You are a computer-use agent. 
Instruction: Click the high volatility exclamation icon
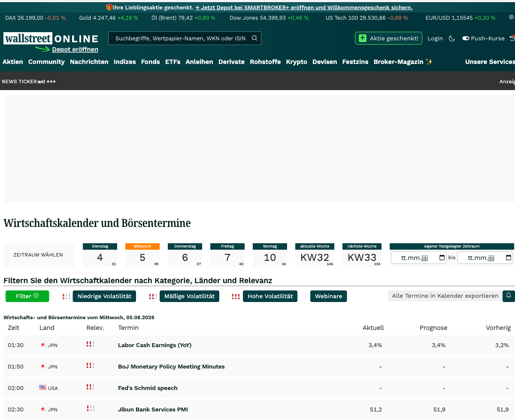236,296
